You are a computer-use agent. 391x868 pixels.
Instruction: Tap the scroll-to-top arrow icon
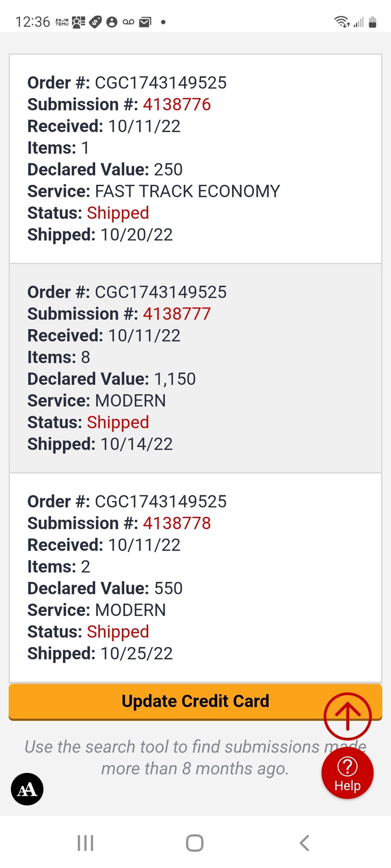347,716
